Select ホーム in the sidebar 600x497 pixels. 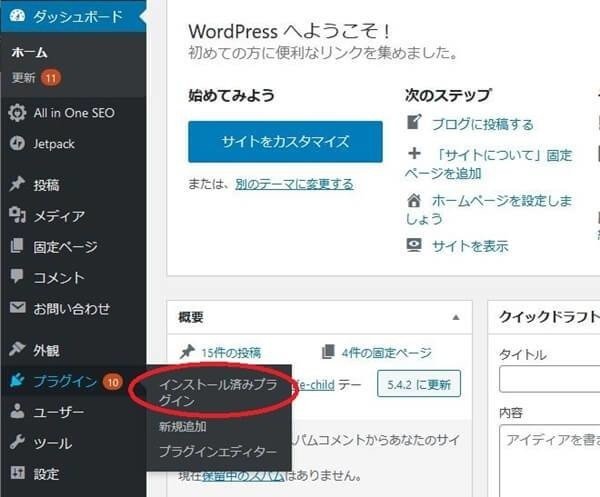tap(29, 53)
